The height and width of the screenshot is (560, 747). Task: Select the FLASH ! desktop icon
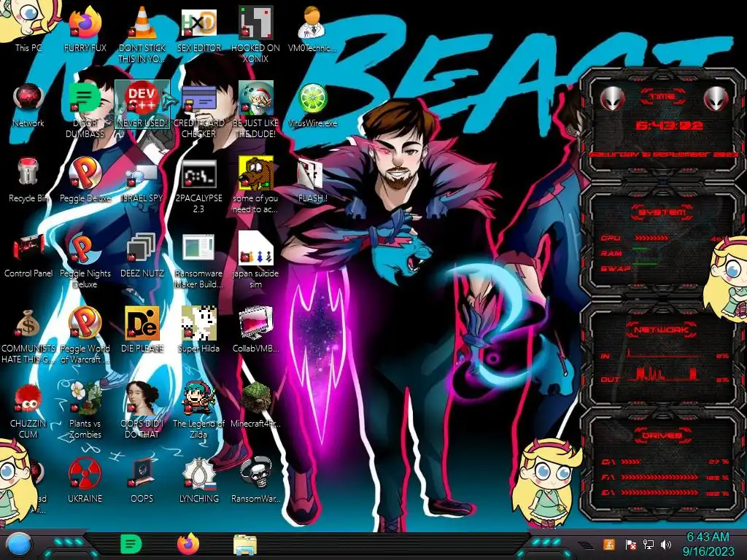pos(312,180)
